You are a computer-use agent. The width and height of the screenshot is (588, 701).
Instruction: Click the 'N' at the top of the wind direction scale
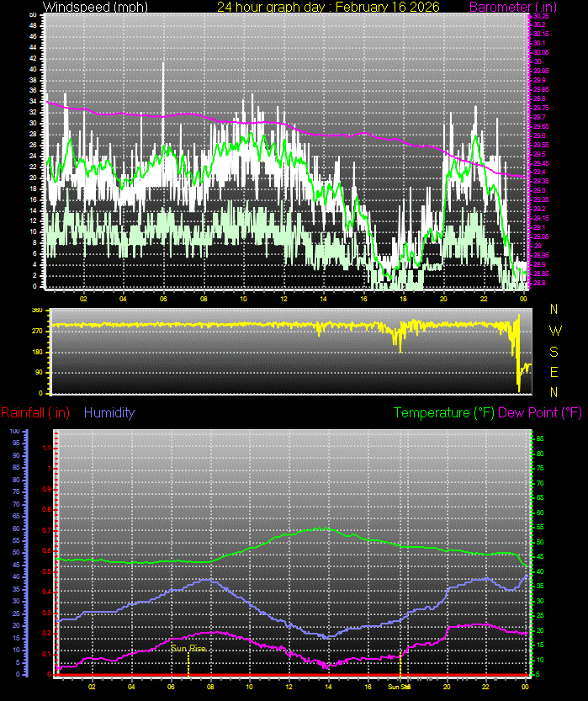554,309
